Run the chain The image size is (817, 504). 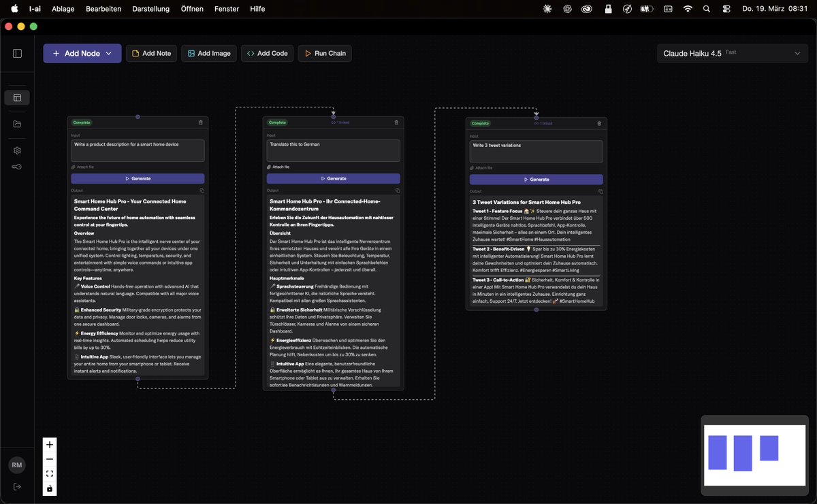pyautogui.click(x=325, y=53)
